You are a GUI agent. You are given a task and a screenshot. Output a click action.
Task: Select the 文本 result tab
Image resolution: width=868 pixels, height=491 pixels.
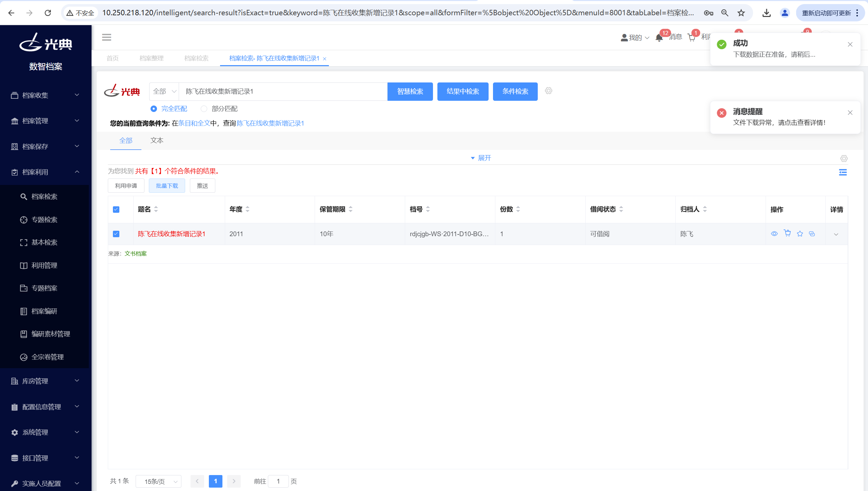[x=157, y=140]
